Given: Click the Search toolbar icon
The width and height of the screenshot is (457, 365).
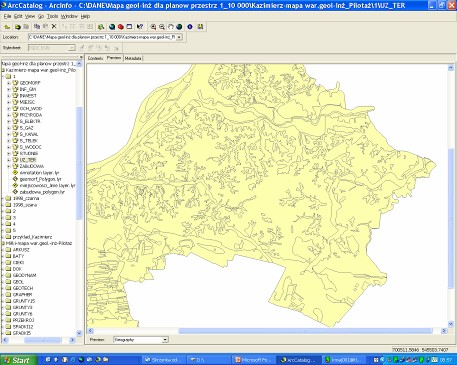Looking at the screenshot, I should click(x=101, y=27).
